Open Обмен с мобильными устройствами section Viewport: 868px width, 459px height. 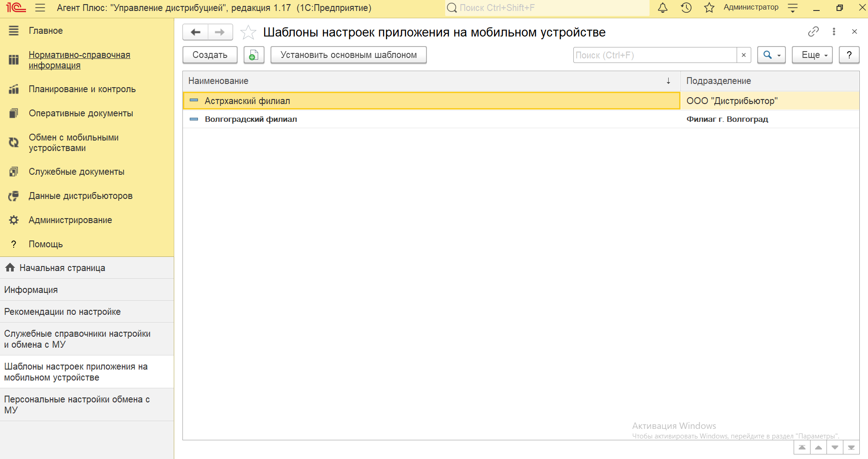tap(73, 143)
